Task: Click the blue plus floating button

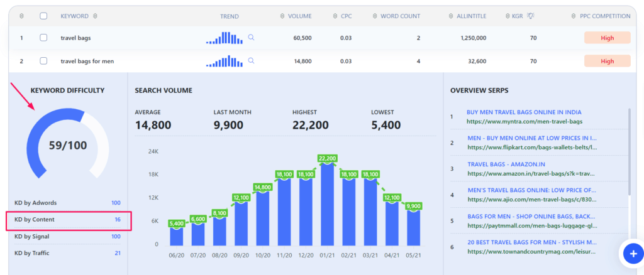Action: [x=631, y=253]
